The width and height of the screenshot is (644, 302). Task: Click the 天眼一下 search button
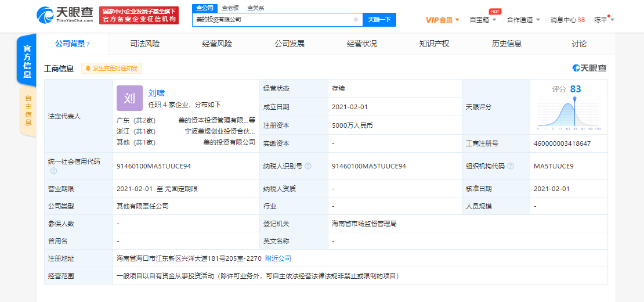[379, 19]
